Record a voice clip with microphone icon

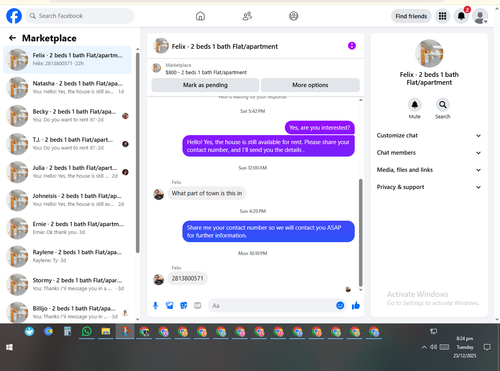pos(155,305)
